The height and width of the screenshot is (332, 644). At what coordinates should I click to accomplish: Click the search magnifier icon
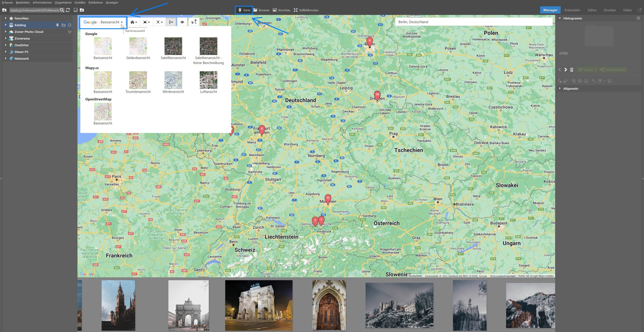click(62, 10)
